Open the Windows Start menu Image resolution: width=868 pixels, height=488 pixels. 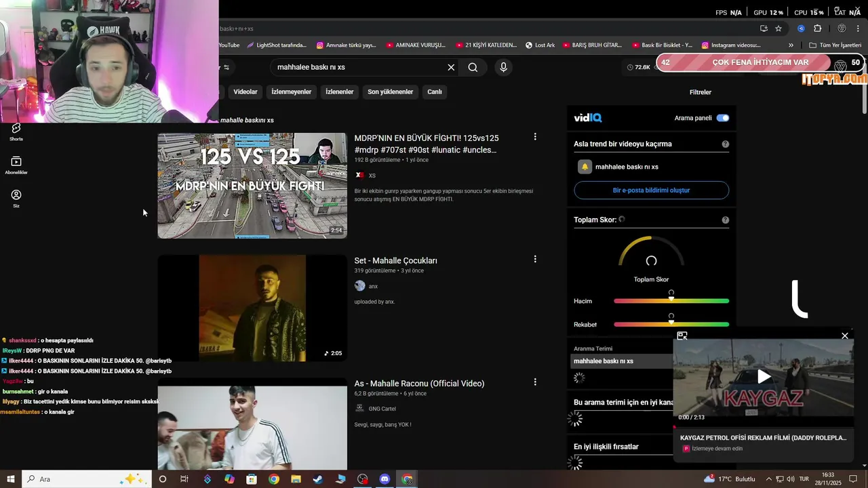[x=11, y=479]
